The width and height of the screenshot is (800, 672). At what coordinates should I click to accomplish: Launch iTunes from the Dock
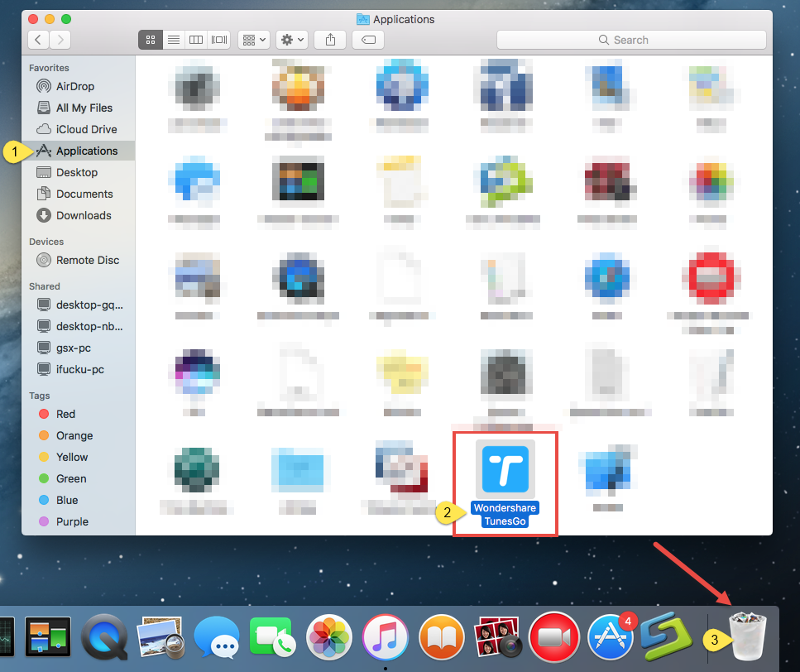click(x=385, y=637)
